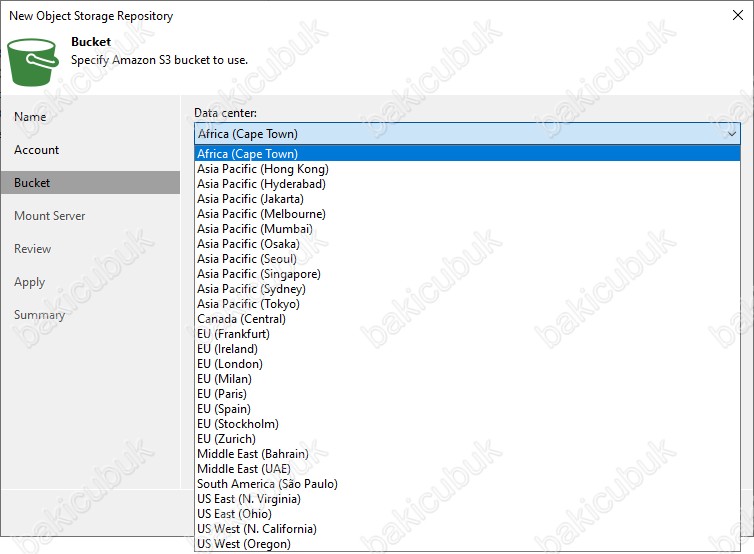This screenshot has width=754, height=554.
Task: Choose Asia Pacific (Hong Kong) data center
Action: pyautogui.click(x=467, y=169)
